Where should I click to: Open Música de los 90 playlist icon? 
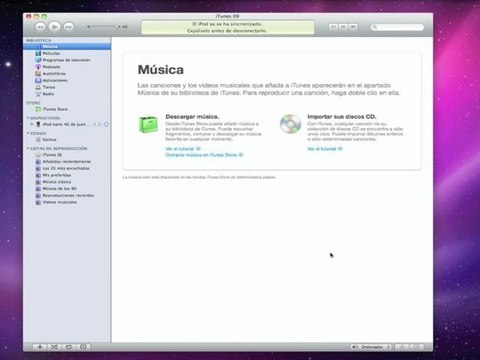38,189
